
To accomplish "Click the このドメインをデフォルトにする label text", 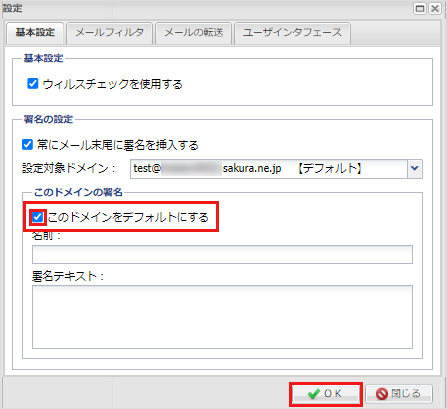I will click(x=128, y=217).
